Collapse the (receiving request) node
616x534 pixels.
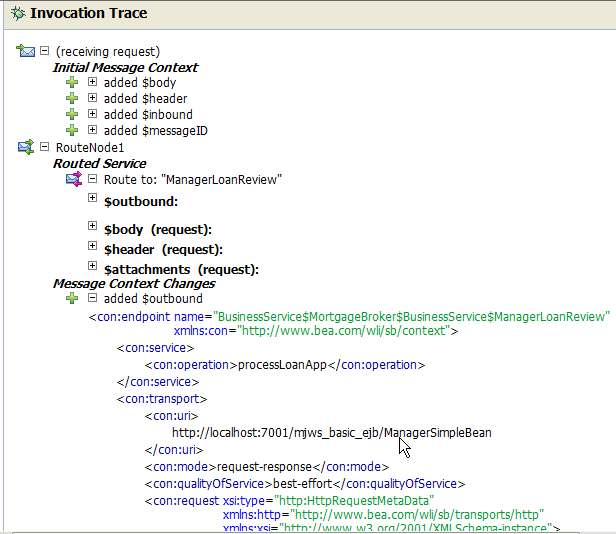(x=45, y=51)
